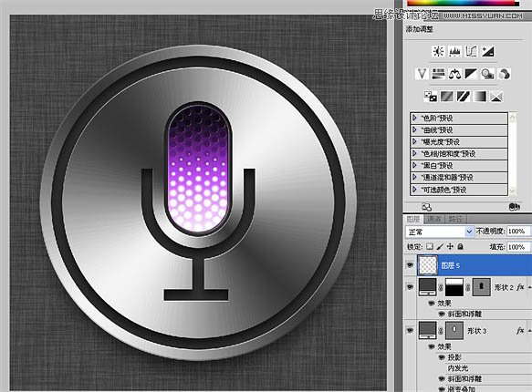Add a Black & White adjustment
Screen dimensions: 532x392
tap(471, 74)
